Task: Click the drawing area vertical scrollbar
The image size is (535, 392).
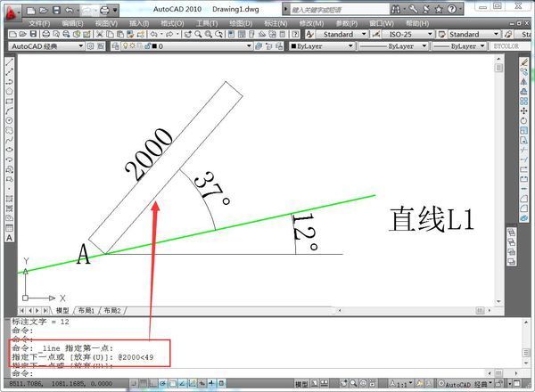Action: click(x=498, y=180)
